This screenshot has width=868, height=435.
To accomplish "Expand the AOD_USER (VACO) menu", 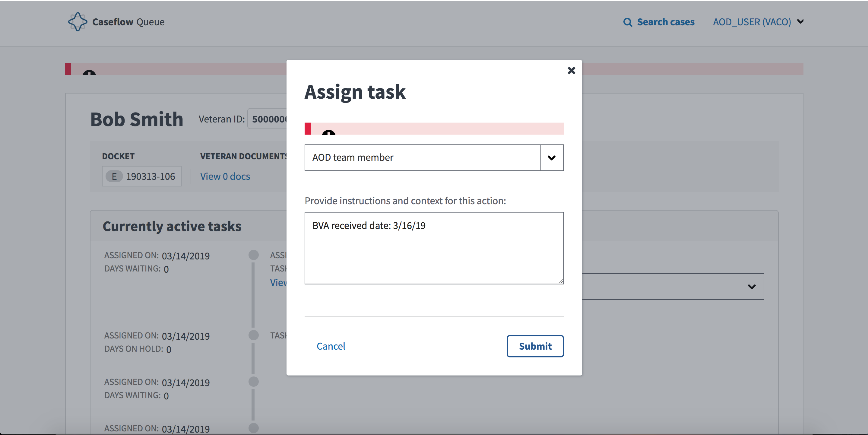I will [x=758, y=22].
